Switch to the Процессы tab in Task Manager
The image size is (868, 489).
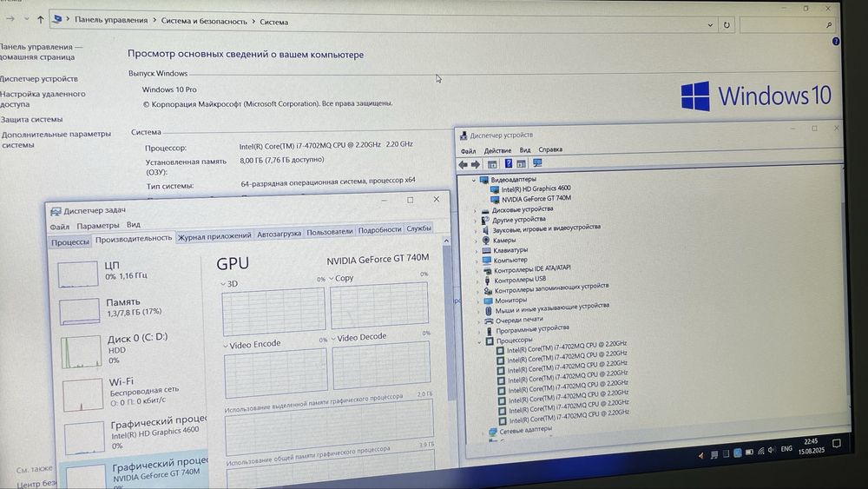tap(70, 242)
